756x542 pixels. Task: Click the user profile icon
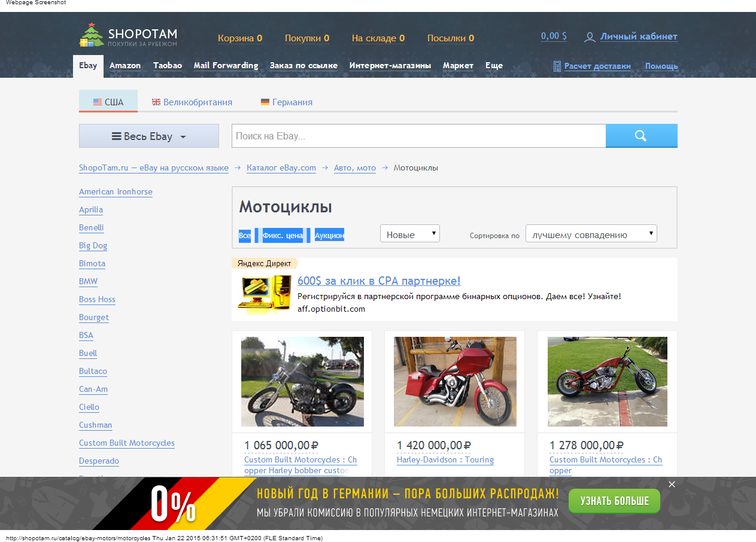point(590,37)
